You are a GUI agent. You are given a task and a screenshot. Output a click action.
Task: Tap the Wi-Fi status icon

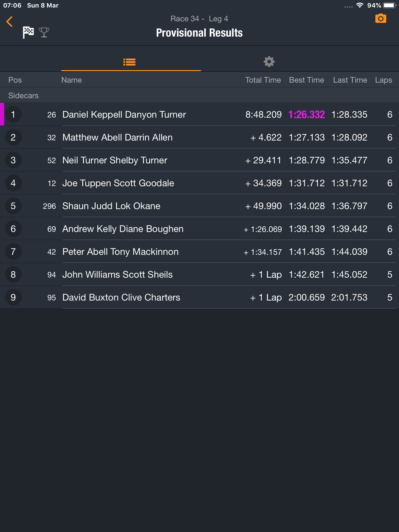coord(360,5)
